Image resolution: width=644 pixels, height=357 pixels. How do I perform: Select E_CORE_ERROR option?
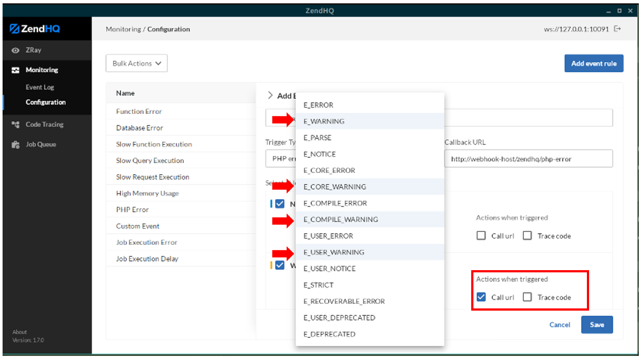(x=370, y=170)
